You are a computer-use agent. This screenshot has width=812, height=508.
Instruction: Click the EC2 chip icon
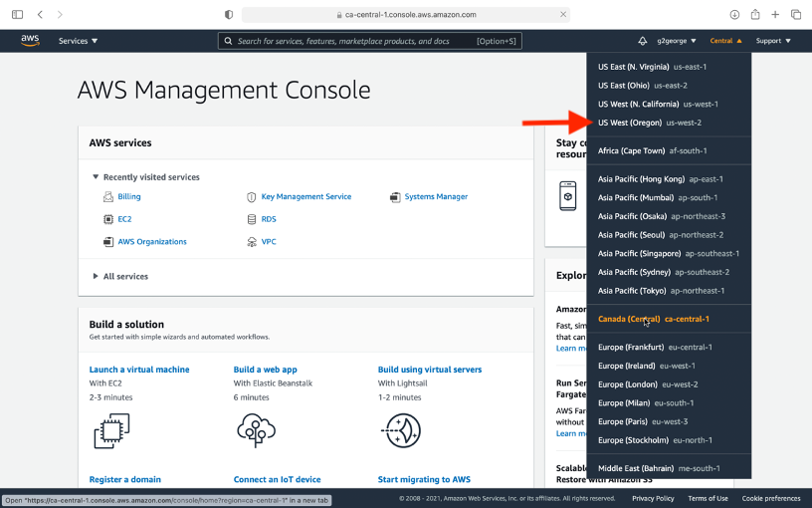(108, 219)
